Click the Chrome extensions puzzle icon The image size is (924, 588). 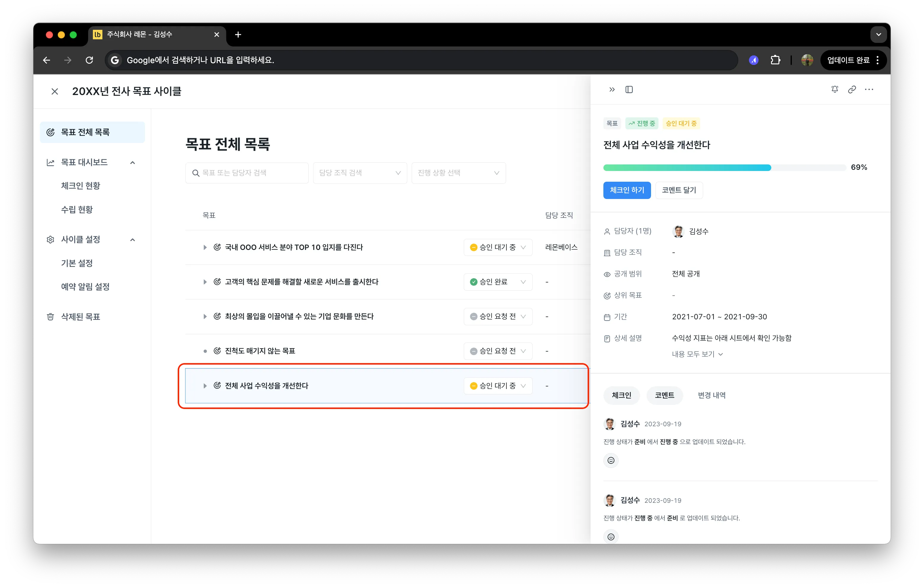coord(775,60)
